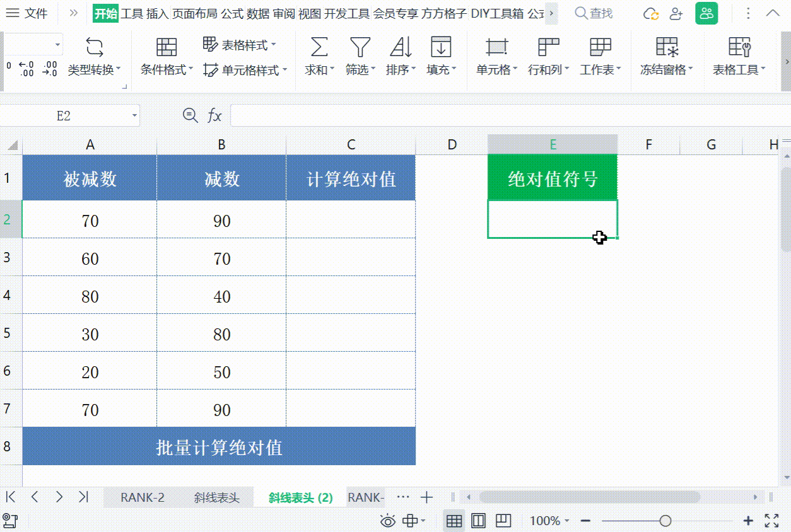Viewport: 791px width, 532px height.
Task: Click the 查找 search box
Action: click(x=594, y=13)
